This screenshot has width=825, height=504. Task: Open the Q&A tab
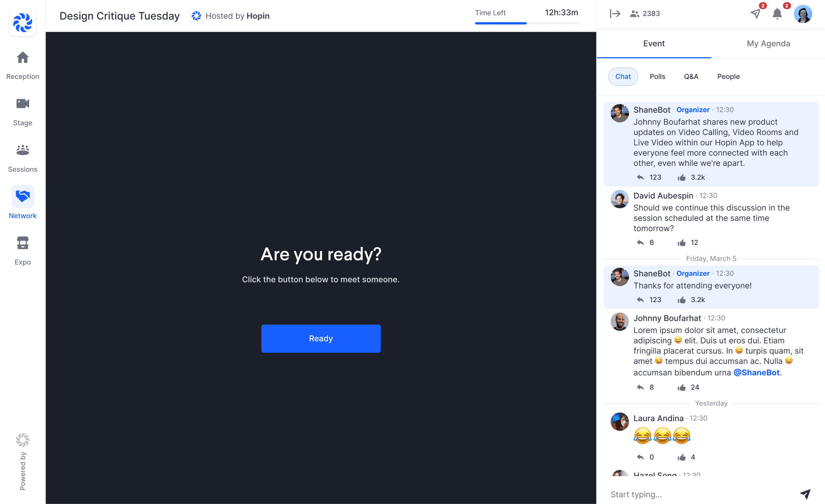pyautogui.click(x=691, y=77)
